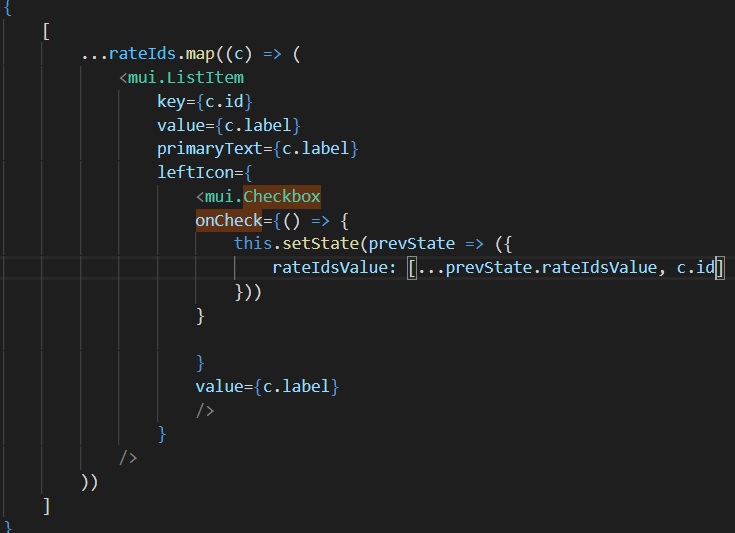Screen dimensions: 735x533
Task: Click the closing ']' array bracket
Action: point(46,506)
